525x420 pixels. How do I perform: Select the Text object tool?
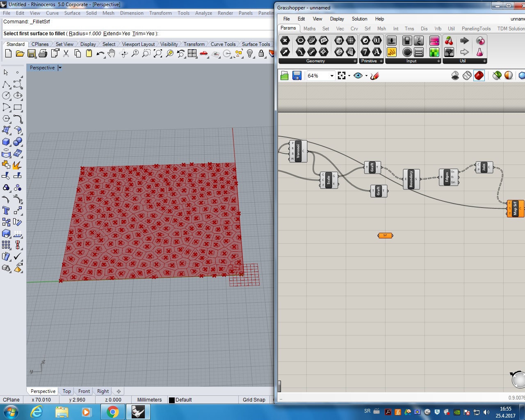tap(6, 211)
